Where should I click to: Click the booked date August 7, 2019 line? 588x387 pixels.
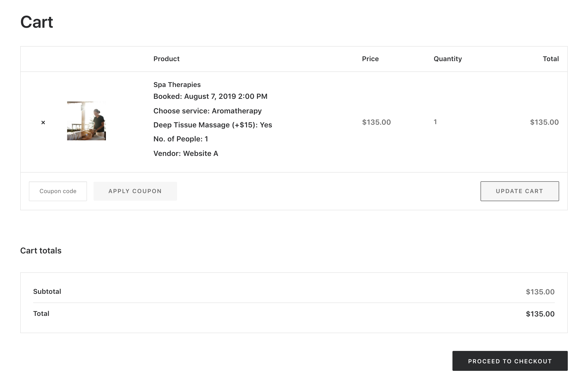coord(210,96)
